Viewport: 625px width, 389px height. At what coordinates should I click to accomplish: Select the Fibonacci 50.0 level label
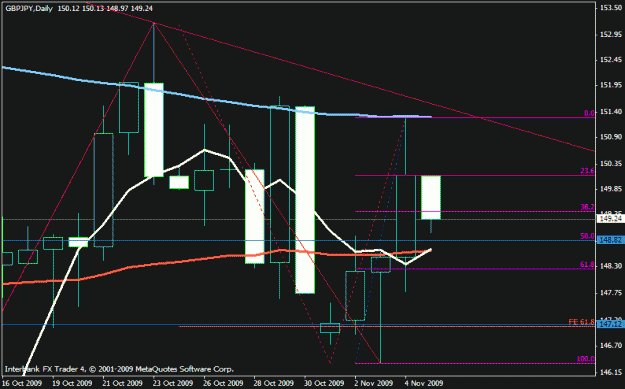coord(587,236)
